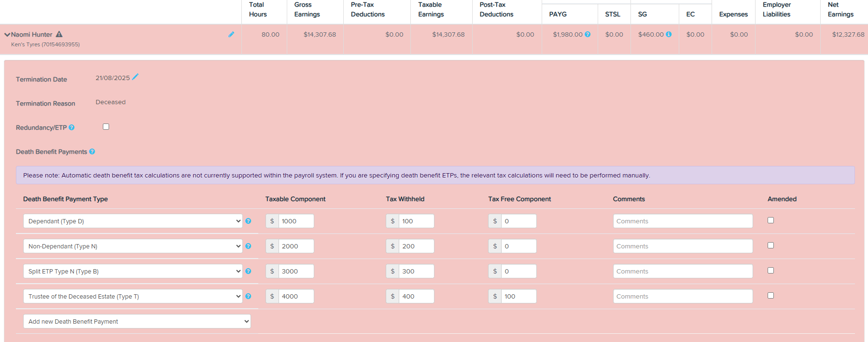Collapse the Naomi Hunter row chevron
868x342 pixels.
click(x=7, y=35)
